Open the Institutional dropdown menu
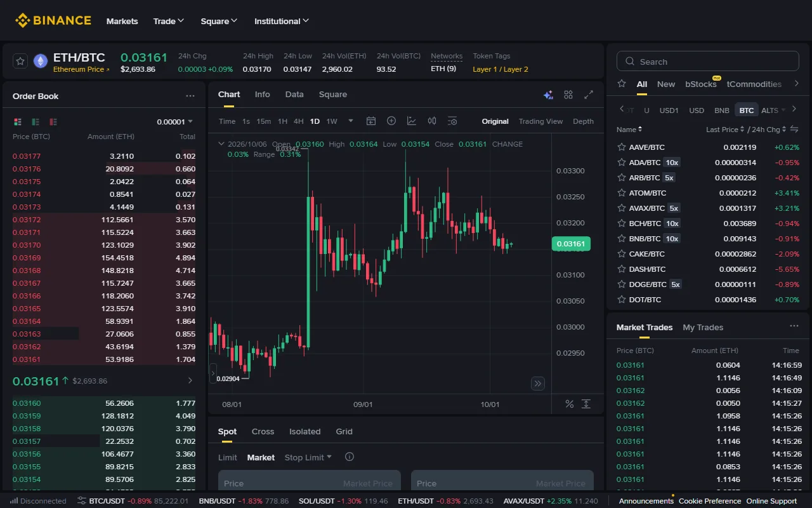This screenshot has width=812, height=508. [x=282, y=21]
